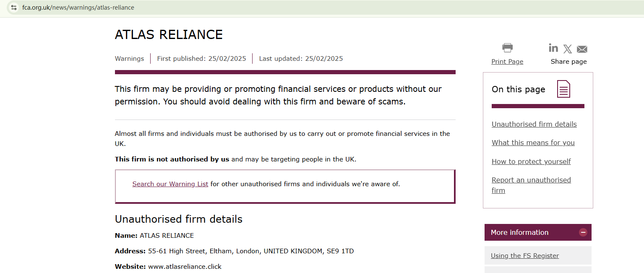Viewport: 644px width, 273px height.
Task: Click the printer icon
Action: [x=507, y=48]
